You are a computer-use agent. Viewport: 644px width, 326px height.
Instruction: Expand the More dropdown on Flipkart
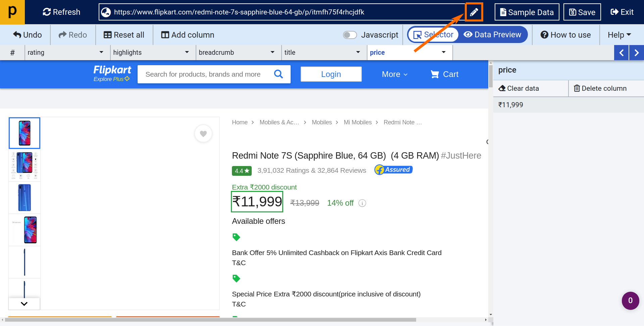(x=394, y=74)
